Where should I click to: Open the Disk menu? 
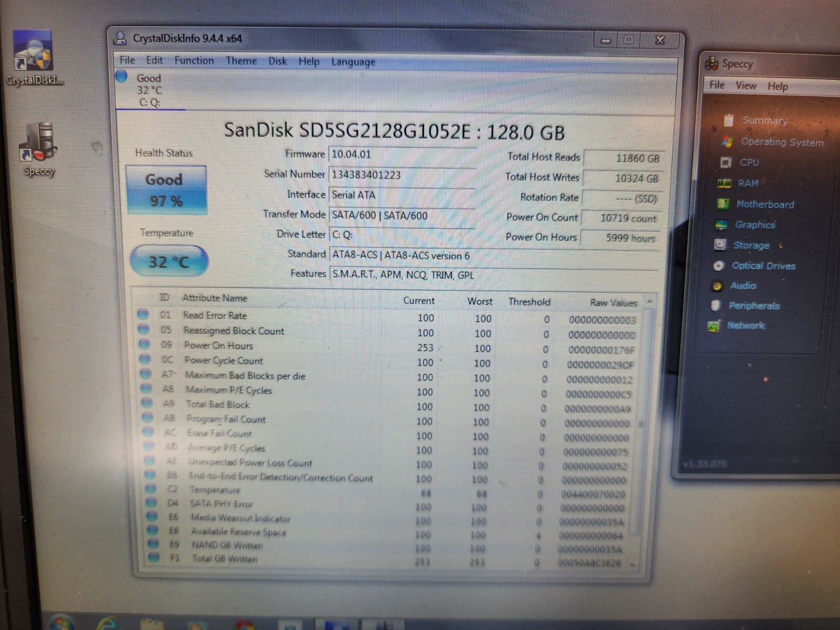[278, 61]
